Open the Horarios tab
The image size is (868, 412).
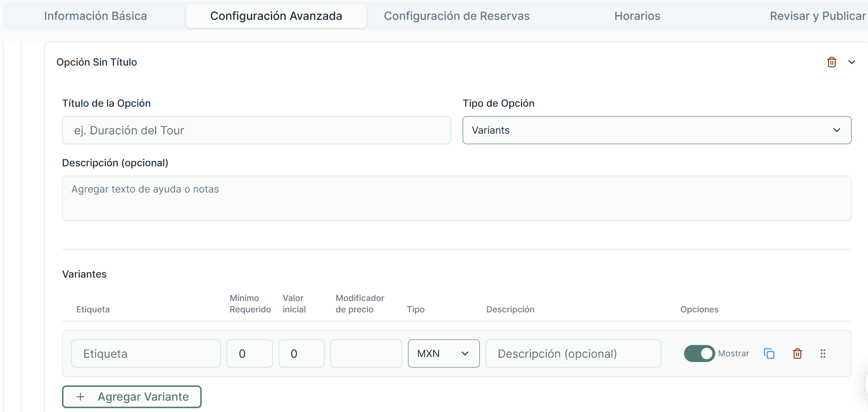pos(637,16)
